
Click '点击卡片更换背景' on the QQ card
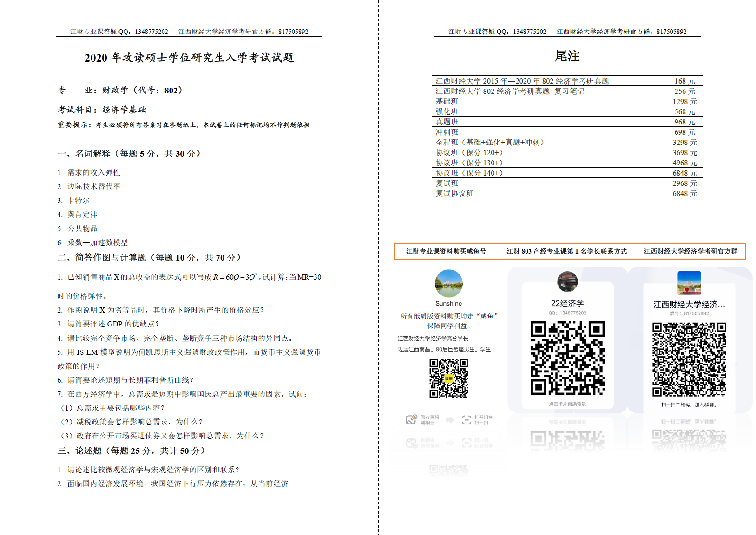[x=567, y=404]
